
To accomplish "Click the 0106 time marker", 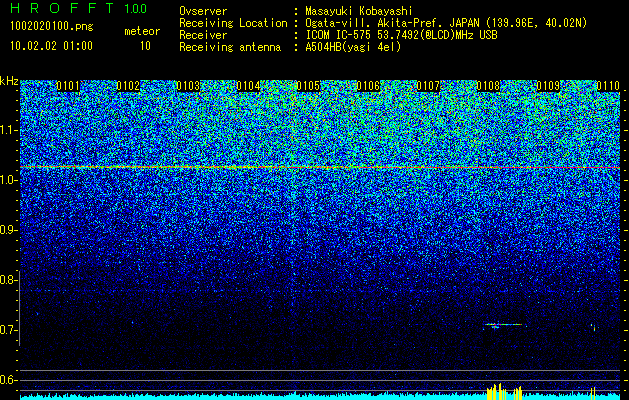I will coord(368,86).
